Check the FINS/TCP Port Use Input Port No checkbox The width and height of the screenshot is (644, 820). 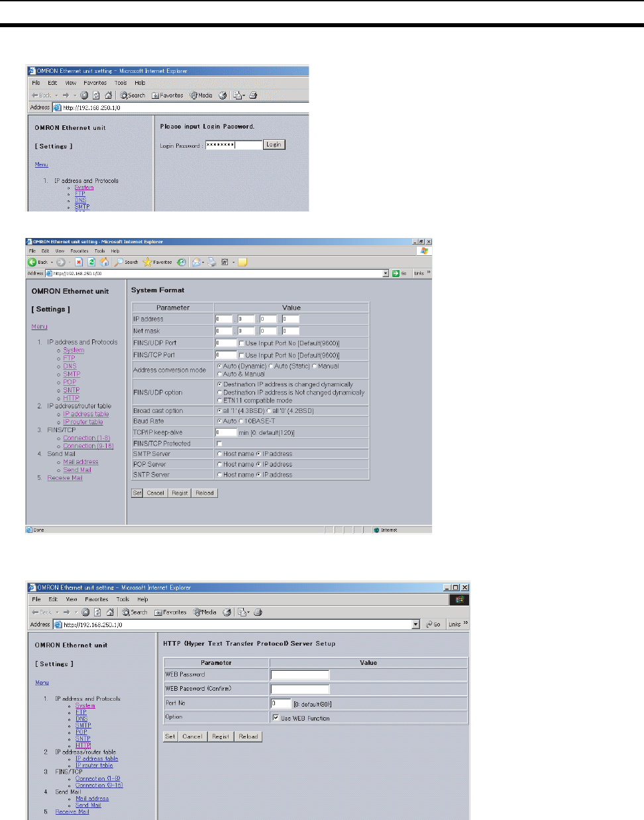(x=242, y=355)
